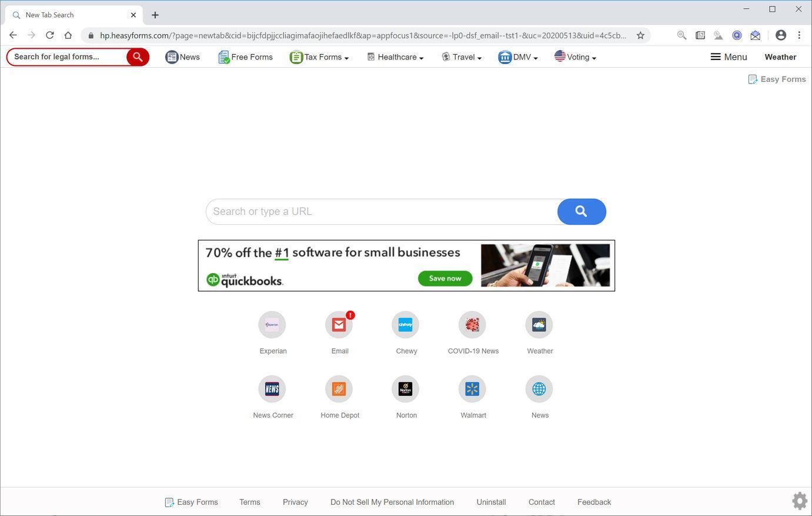Expand the Voting dropdown
Image resolution: width=812 pixels, height=516 pixels.
click(x=575, y=57)
